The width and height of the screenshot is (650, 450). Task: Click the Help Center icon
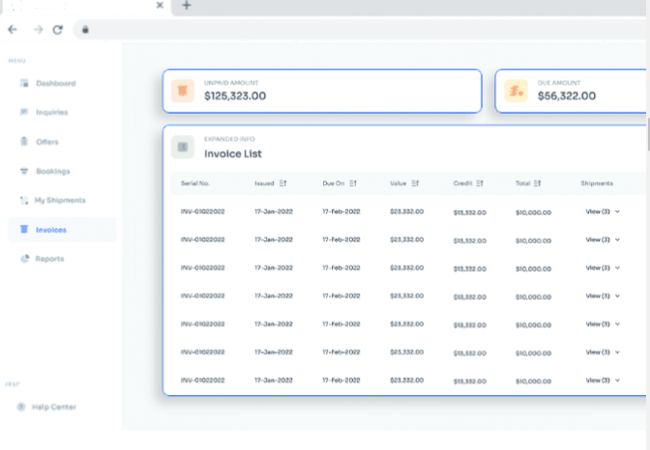click(21, 407)
